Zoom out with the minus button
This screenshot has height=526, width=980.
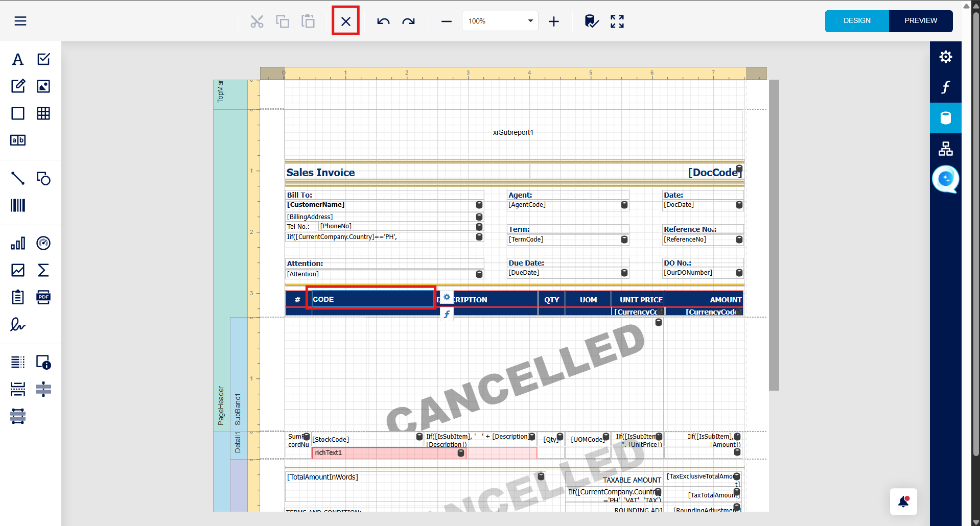[447, 21]
